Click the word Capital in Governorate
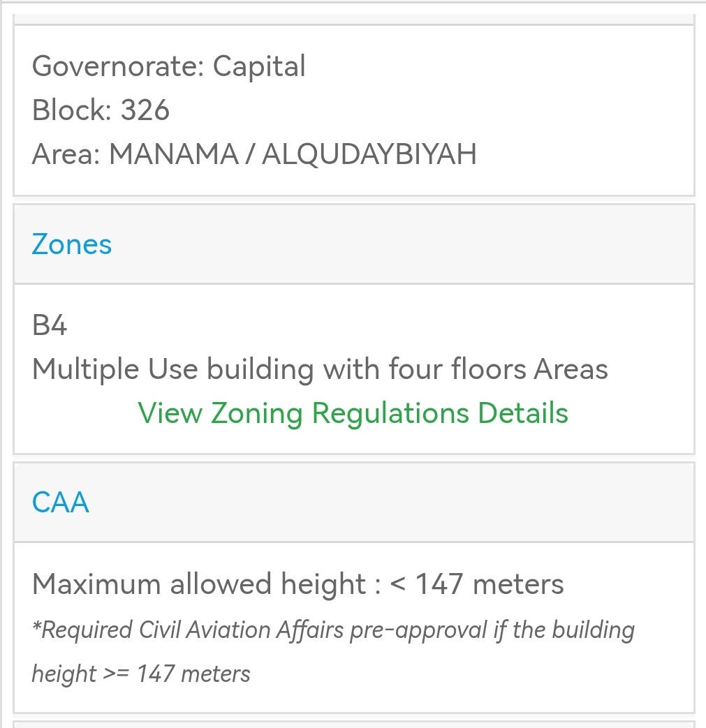The height and width of the screenshot is (728, 706). [x=259, y=66]
